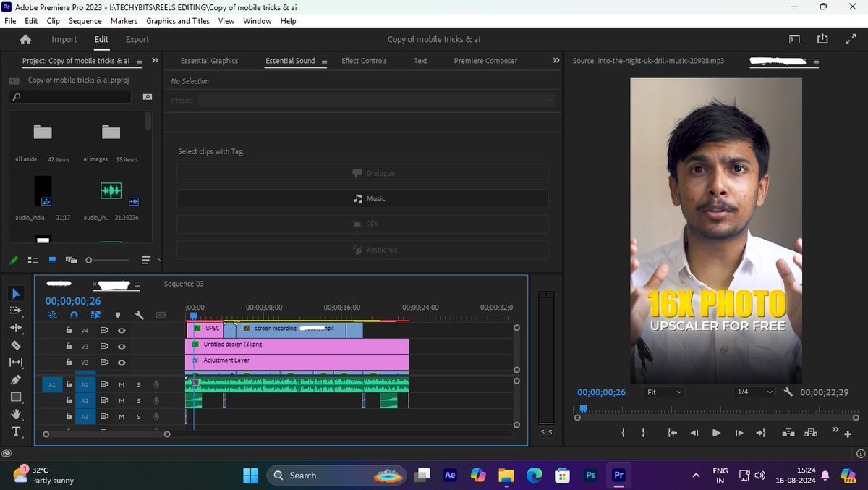
Task: Switch to the Export workspace
Action: [x=137, y=39]
